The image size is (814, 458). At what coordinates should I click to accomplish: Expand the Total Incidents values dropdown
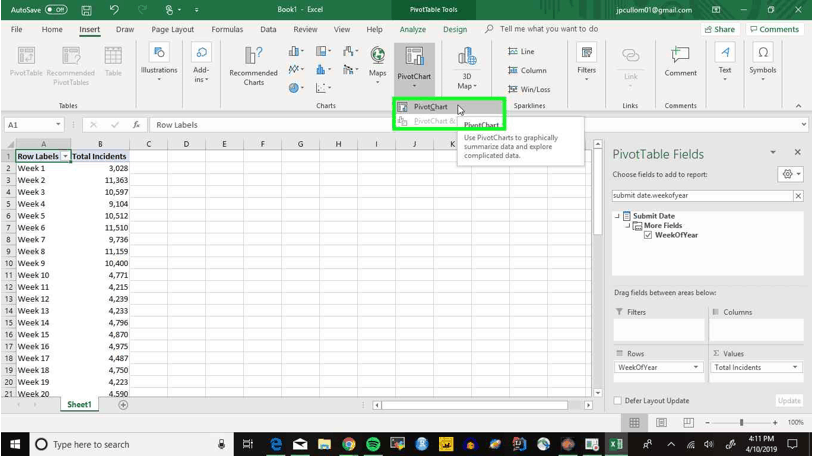click(795, 368)
